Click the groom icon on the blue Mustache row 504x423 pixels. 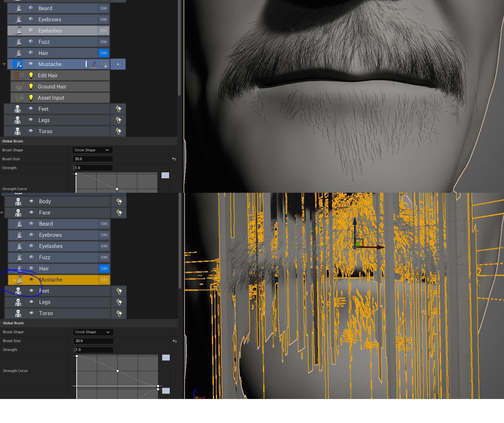tap(18, 64)
